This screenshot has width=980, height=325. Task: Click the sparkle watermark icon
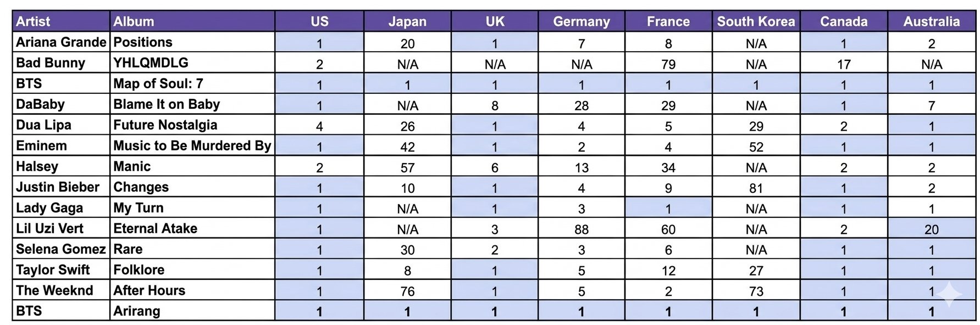pos(950,295)
